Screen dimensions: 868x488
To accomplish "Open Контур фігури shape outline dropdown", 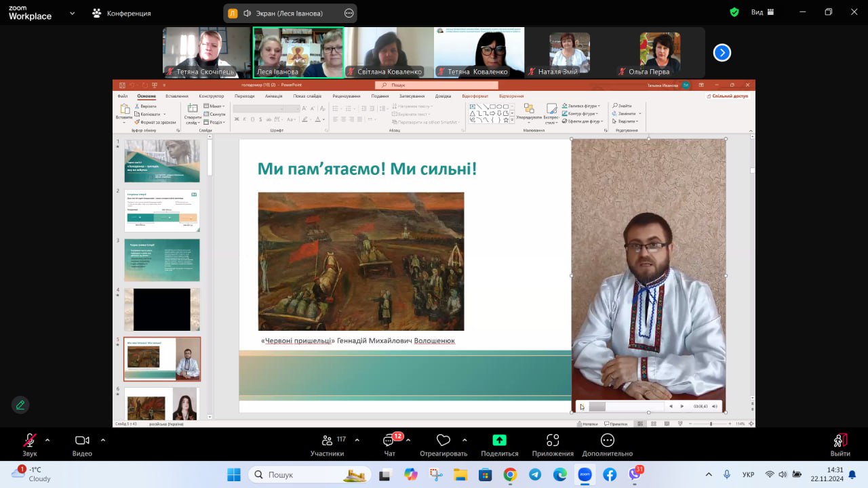I will pyautogui.click(x=580, y=114).
